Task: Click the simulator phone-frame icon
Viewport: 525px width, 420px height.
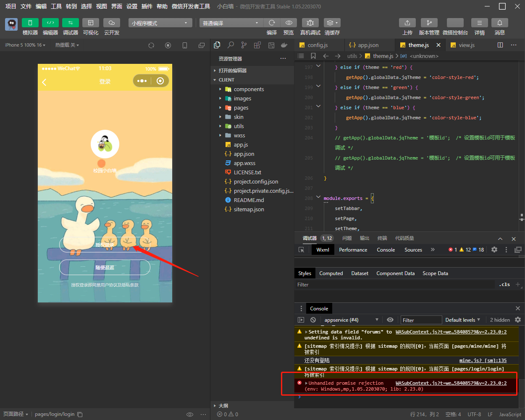Action: pos(185,45)
